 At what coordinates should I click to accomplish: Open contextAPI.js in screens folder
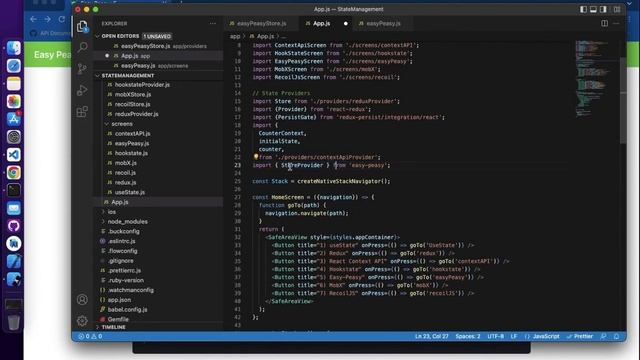132,133
